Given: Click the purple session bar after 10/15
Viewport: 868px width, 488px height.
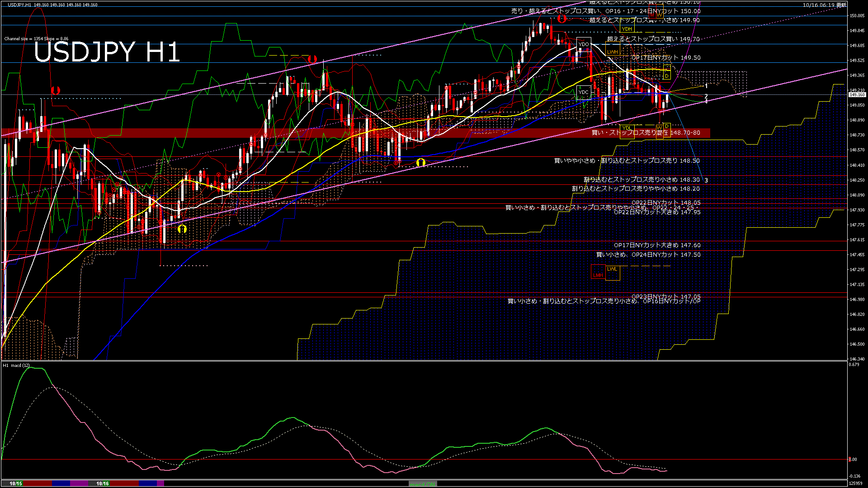Looking at the screenshot, I should (80, 483).
